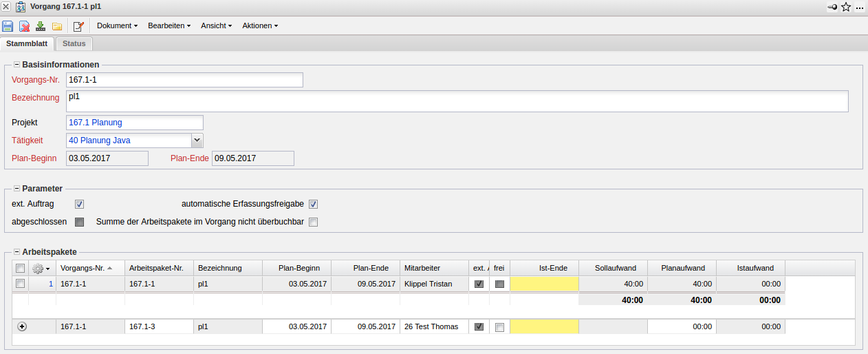
Task: Open the Dokument menu
Action: tap(117, 26)
